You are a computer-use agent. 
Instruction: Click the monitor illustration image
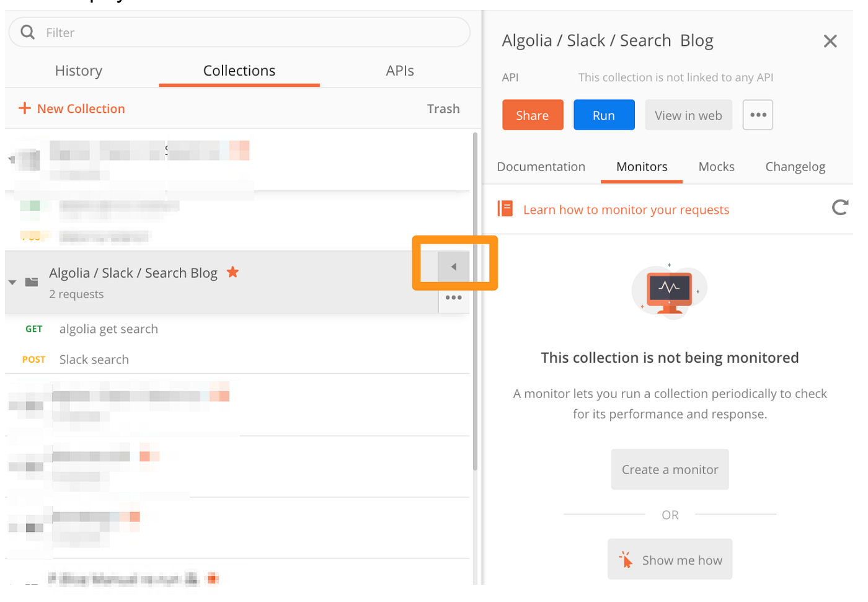[670, 290]
